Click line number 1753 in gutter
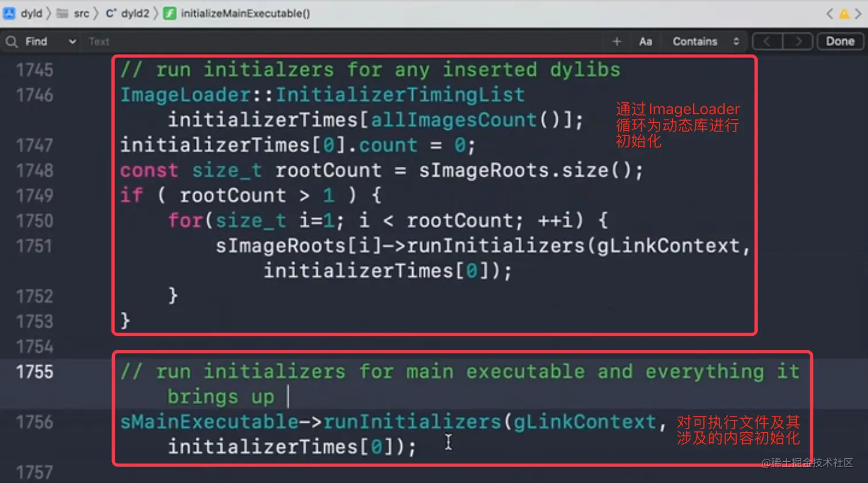868x483 pixels. 34,322
